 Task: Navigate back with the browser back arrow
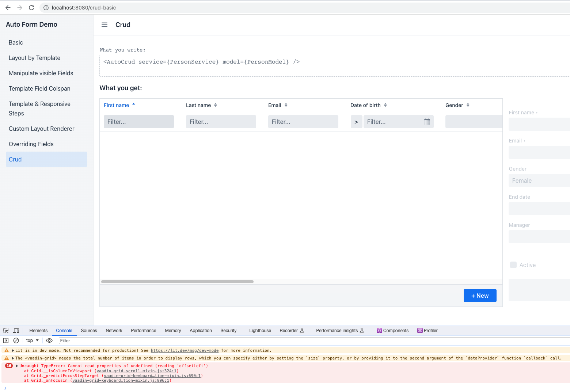click(x=8, y=7)
